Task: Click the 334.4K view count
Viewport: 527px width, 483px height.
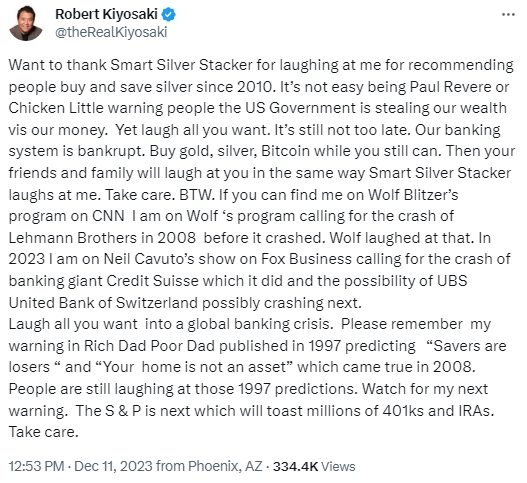Action: (x=295, y=466)
